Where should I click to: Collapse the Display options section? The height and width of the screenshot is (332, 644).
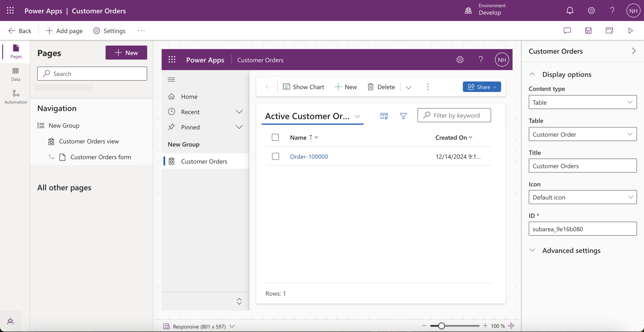pyautogui.click(x=532, y=74)
